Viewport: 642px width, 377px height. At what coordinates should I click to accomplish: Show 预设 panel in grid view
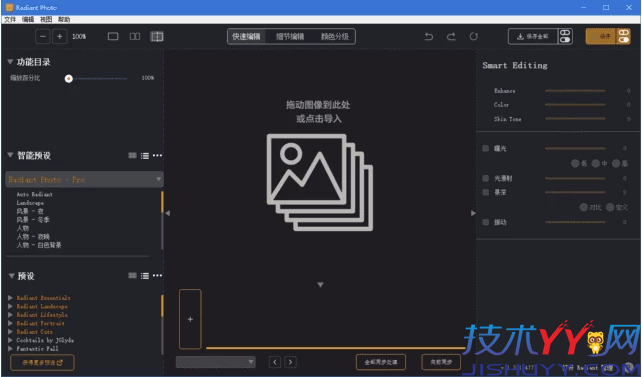click(x=132, y=275)
